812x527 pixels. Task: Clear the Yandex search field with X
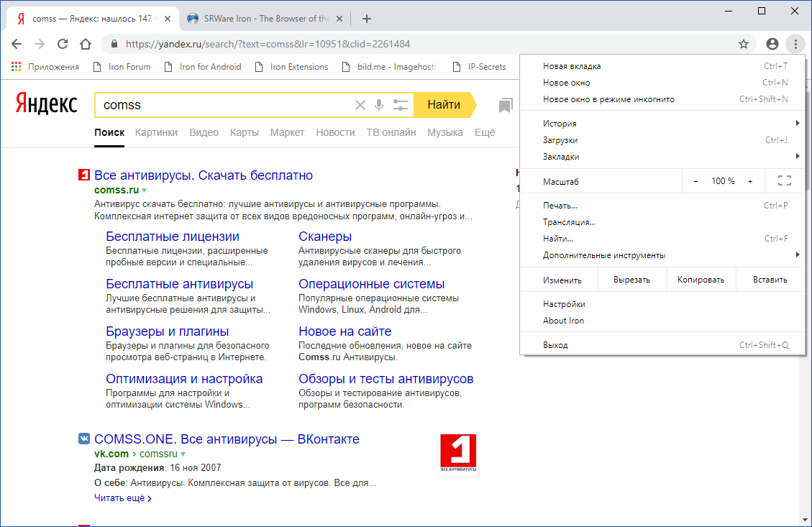tap(360, 105)
